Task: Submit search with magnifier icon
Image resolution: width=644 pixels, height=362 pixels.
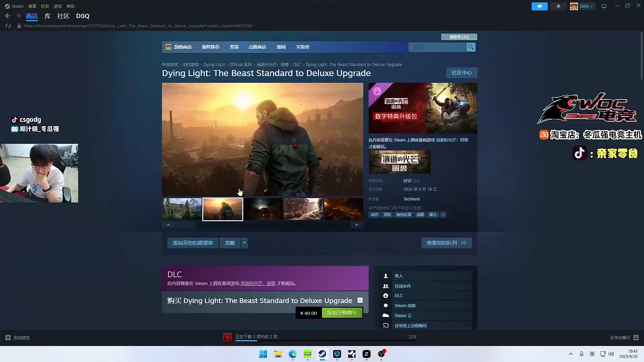Action: (x=471, y=47)
